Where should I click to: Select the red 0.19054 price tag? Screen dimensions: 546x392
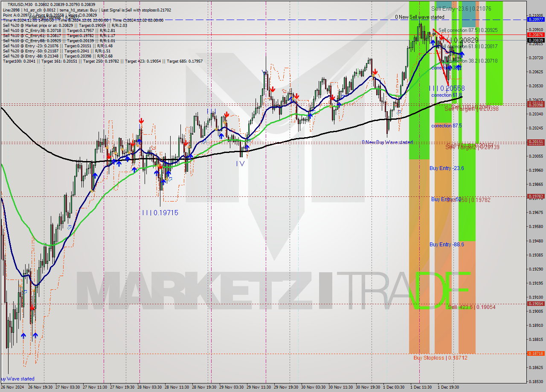[536, 304]
